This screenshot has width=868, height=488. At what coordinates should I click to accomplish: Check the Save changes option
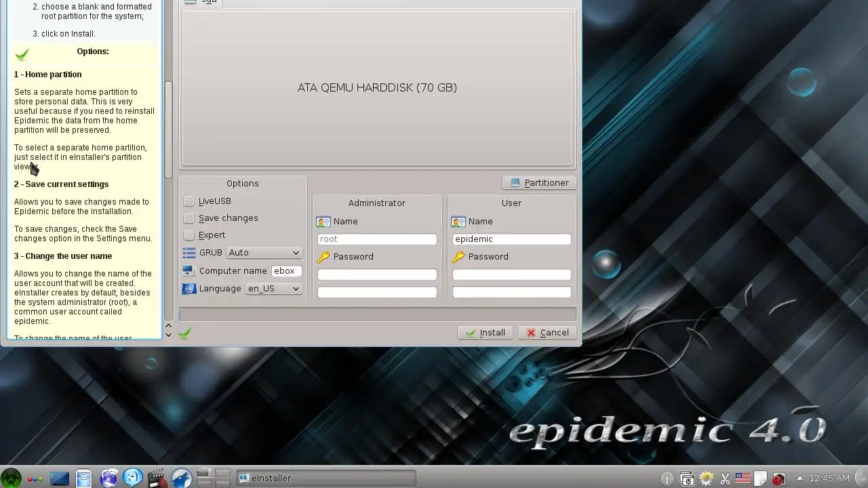[x=189, y=218]
